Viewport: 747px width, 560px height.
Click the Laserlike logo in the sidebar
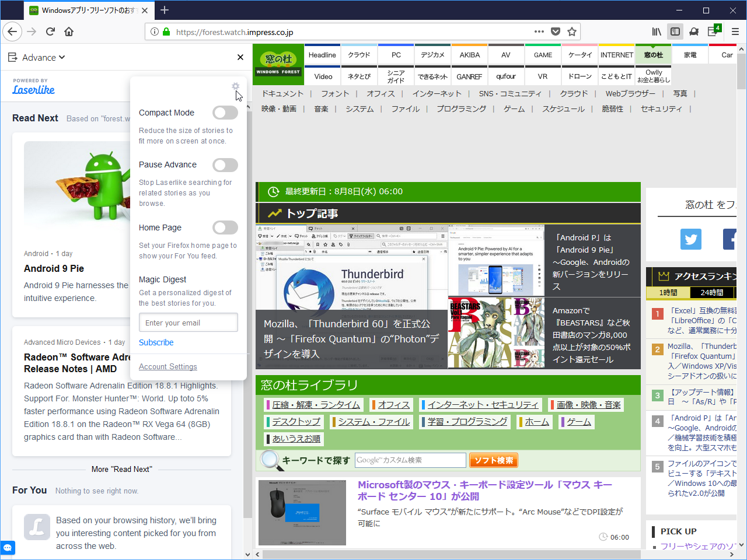tap(34, 90)
